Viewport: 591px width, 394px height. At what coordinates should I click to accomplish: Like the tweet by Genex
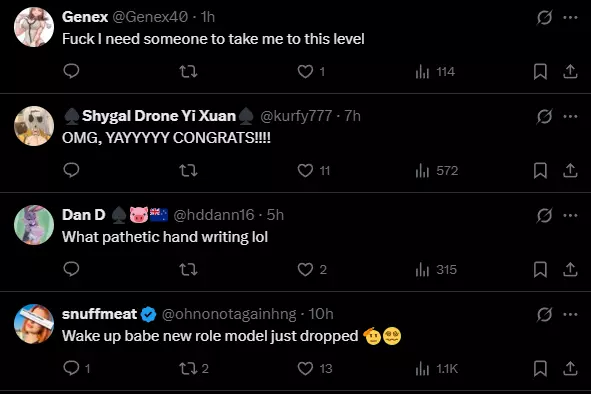[x=311, y=71]
